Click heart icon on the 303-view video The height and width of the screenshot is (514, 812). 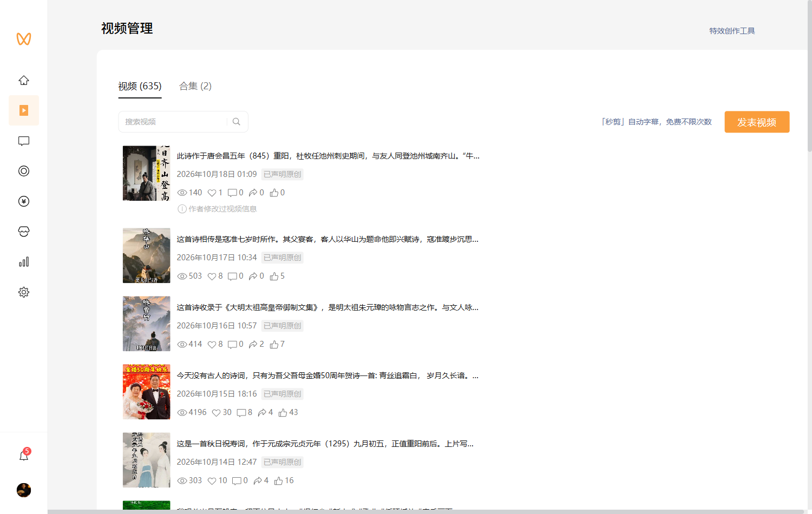[212, 480]
